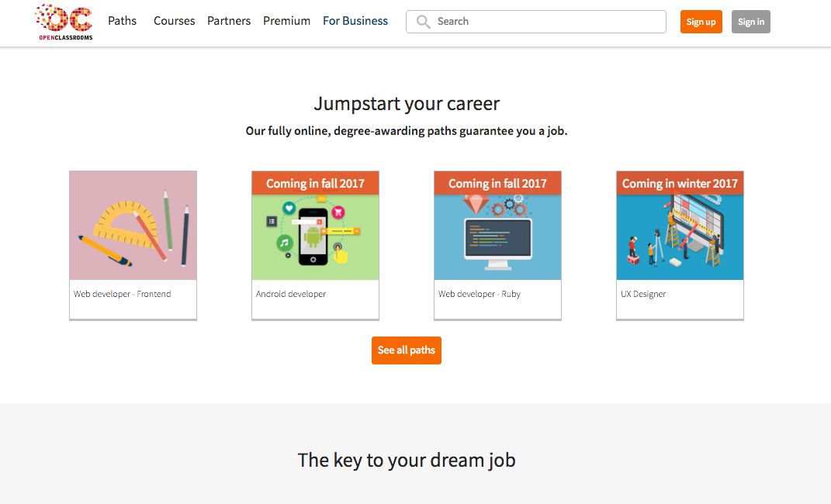Click the See all paths button
The width and height of the screenshot is (831, 504).
click(407, 350)
